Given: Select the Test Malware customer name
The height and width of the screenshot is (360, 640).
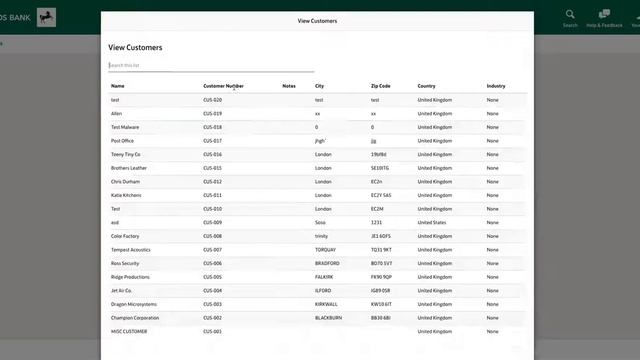Looking at the screenshot, I should (x=125, y=127).
